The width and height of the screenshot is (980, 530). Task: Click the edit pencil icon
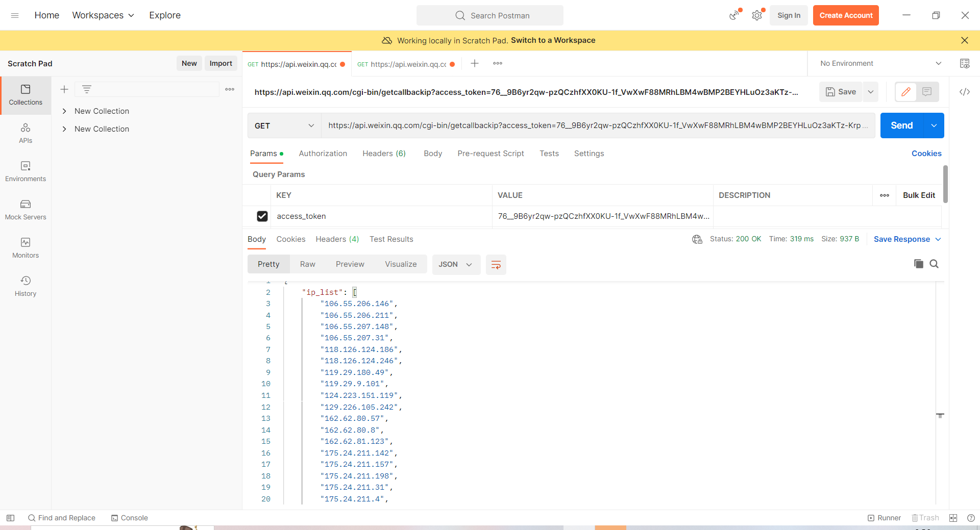[x=906, y=92]
